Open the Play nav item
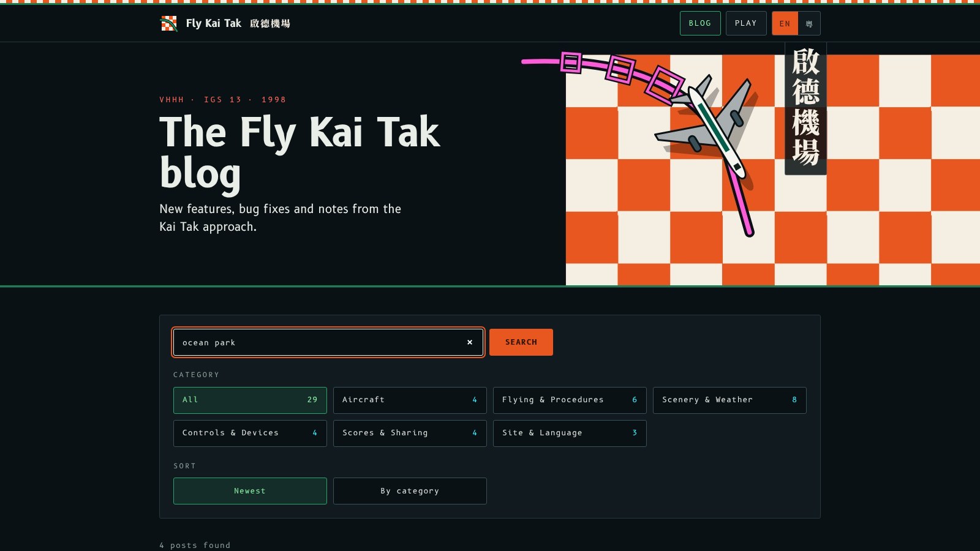The height and width of the screenshot is (551, 980). pyautogui.click(x=746, y=23)
